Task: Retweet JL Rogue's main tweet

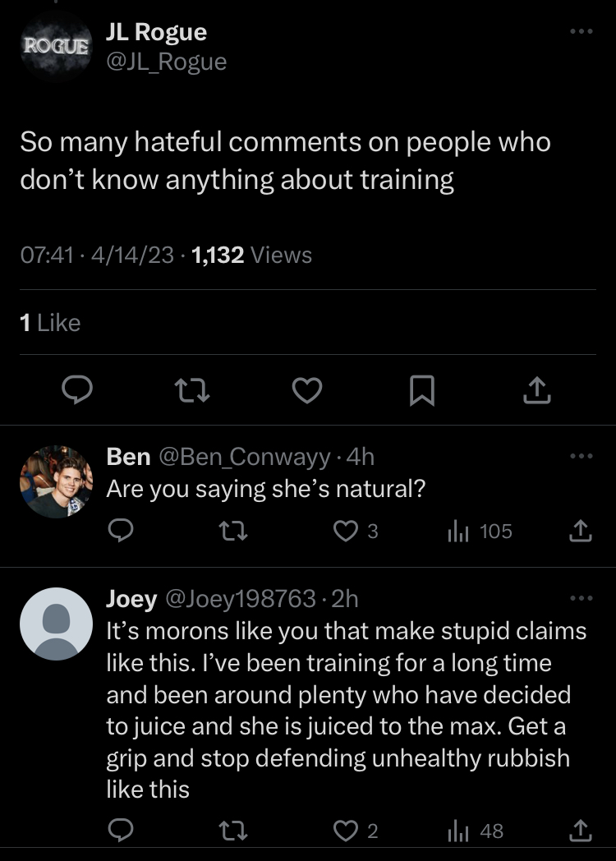Action: click(x=193, y=391)
